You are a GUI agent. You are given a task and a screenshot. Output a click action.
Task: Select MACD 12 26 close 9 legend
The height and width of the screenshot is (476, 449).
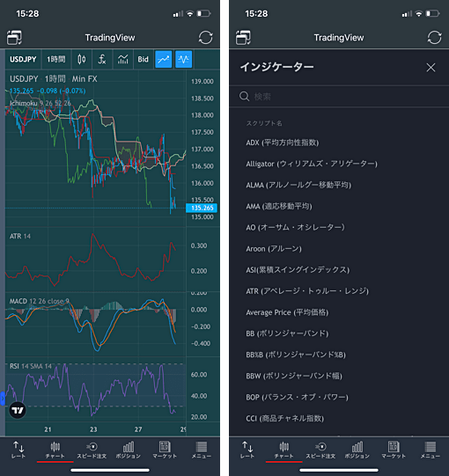point(40,301)
